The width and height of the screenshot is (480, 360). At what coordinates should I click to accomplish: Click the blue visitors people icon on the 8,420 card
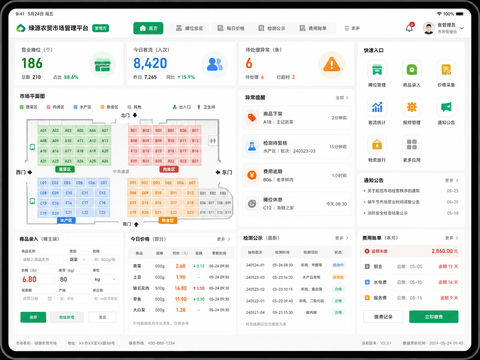(214, 64)
